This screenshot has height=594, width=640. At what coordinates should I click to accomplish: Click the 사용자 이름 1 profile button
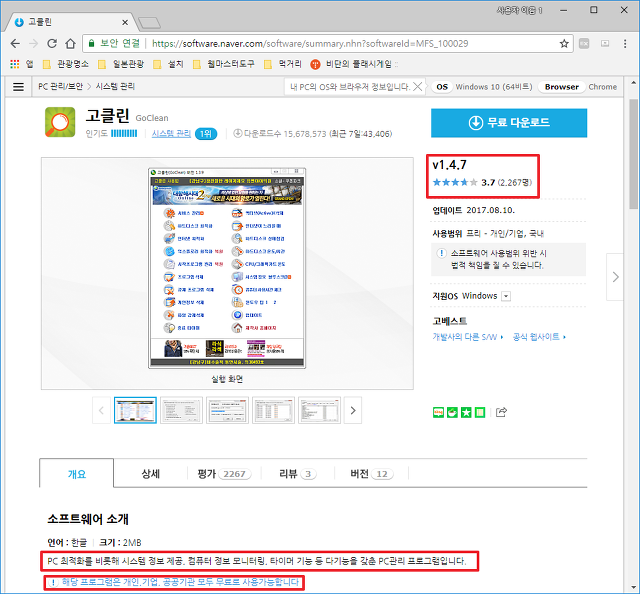[519, 10]
